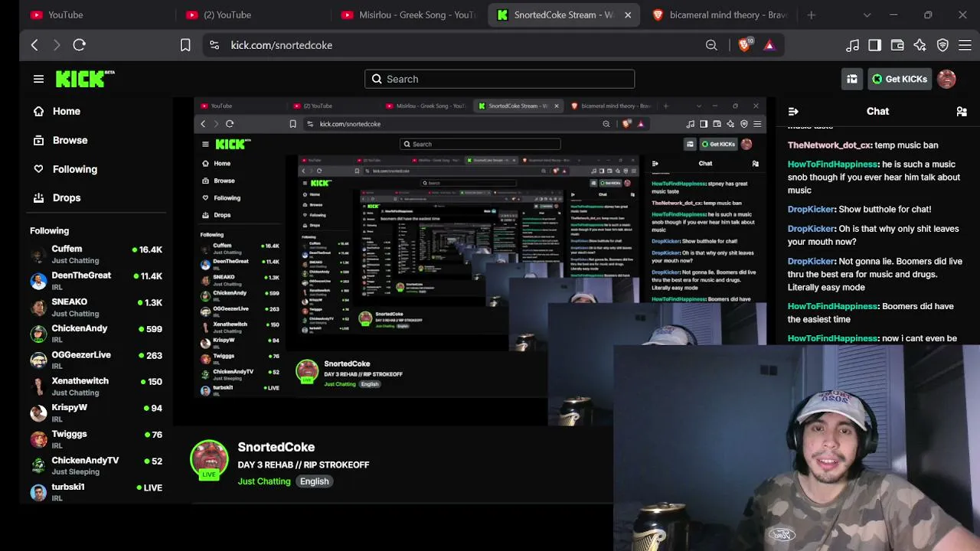Open the Kick sidebar hamburger menu
This screenshot has width=980, height=551.
tap(38, 79)
